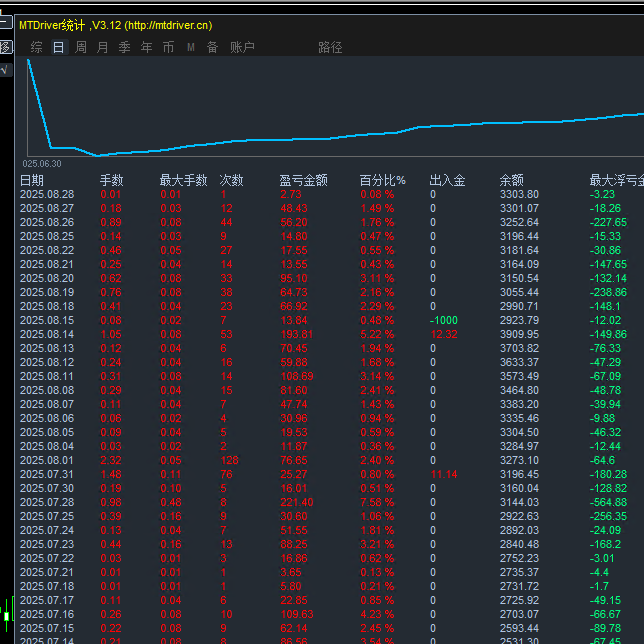
Task: Open the mtdriver.cn link in title
Action: coord(168,25)
